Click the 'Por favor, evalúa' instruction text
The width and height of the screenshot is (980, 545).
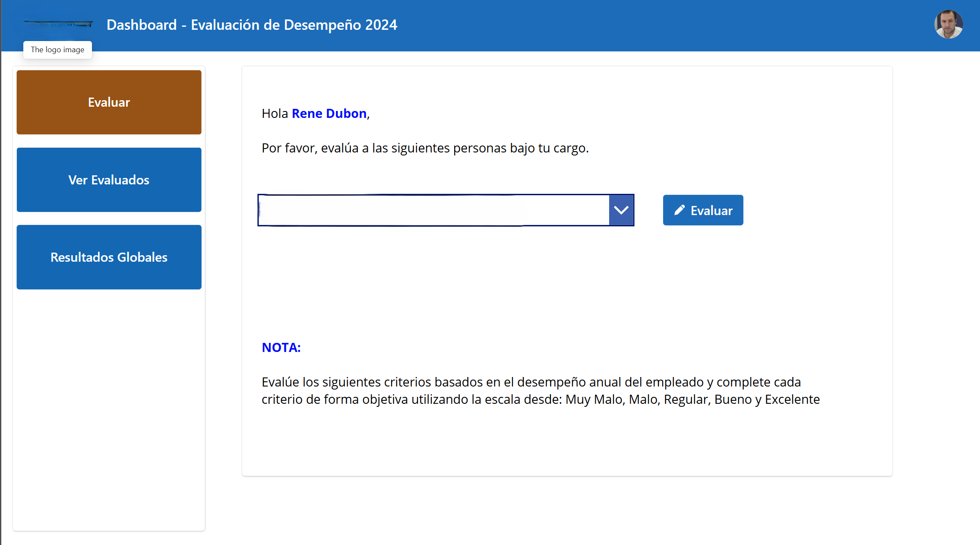[x=425, y=148]
